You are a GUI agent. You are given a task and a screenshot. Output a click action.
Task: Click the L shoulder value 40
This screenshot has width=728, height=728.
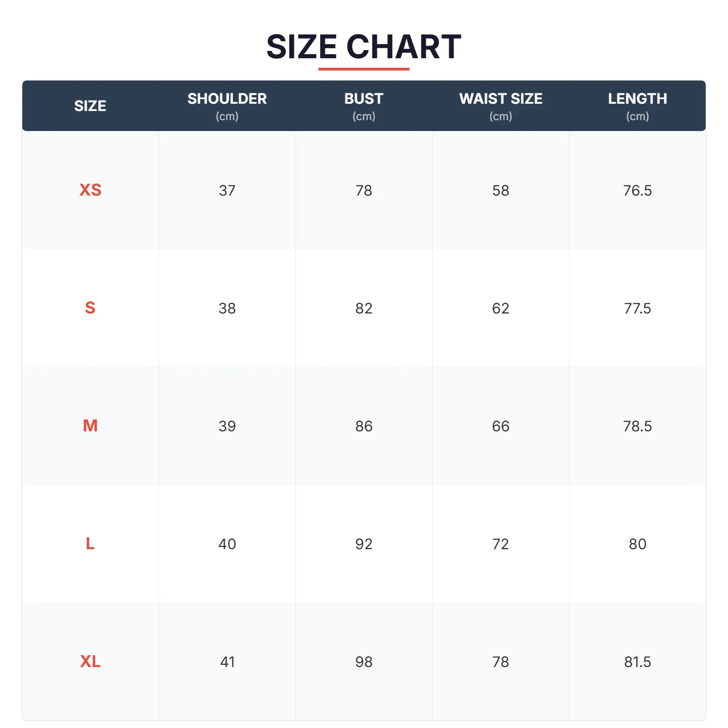227,544
